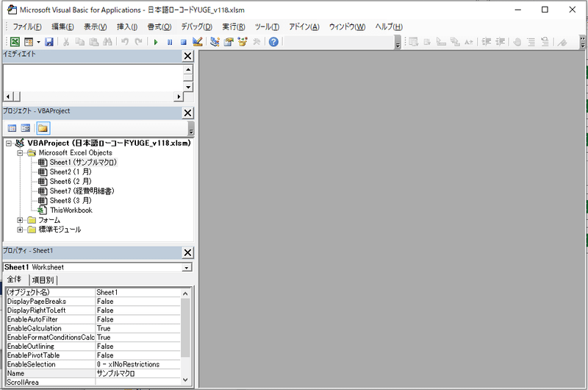The width and height of the screenshot is (588, 390).
Task: Click Immediate window scroll right arrow
Action: pos(179,97)
